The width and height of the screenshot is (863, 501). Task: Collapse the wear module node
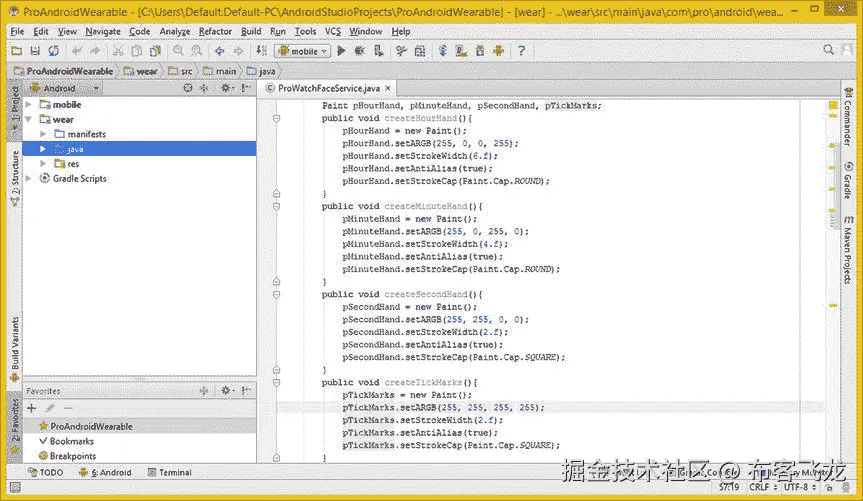tap(28, 119)
